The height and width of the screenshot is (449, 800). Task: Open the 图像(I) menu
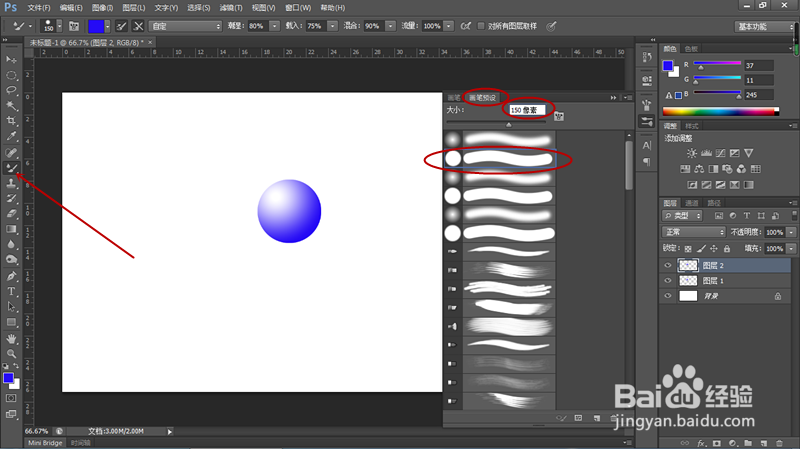(103, 8)
